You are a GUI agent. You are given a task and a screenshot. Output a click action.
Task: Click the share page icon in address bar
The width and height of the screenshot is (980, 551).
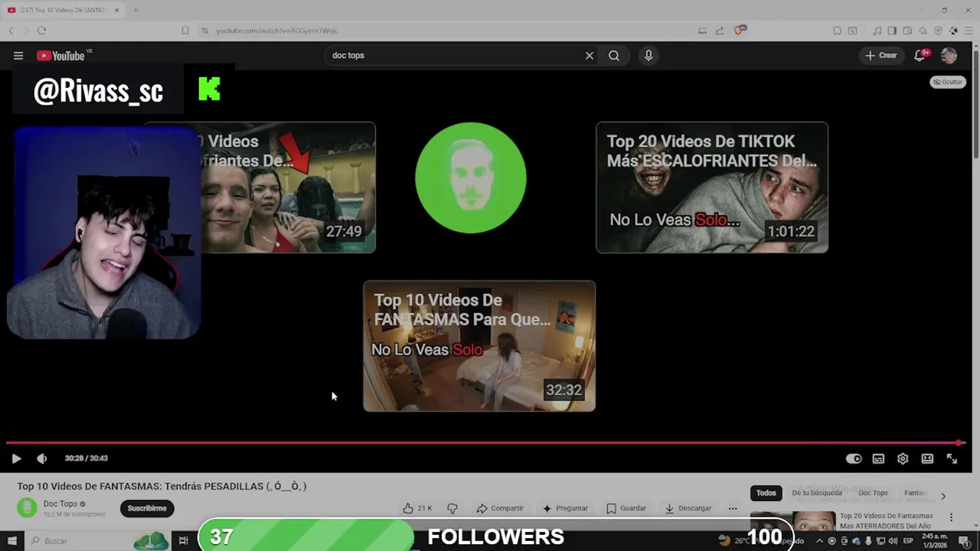720,31
